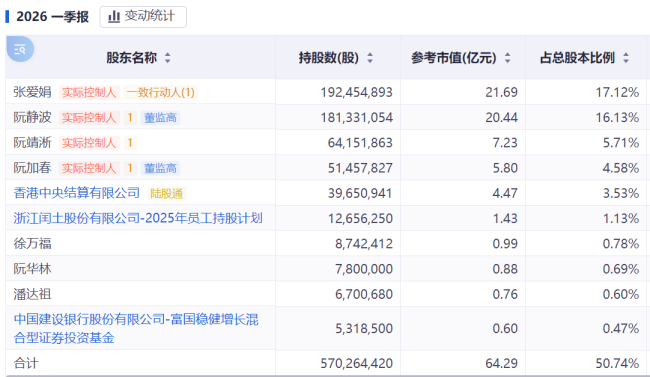The width and height of the screenshot is (650, 377).
Task: Click 实际控制人 tag beside 张爱娟
Action: point(89,92)
